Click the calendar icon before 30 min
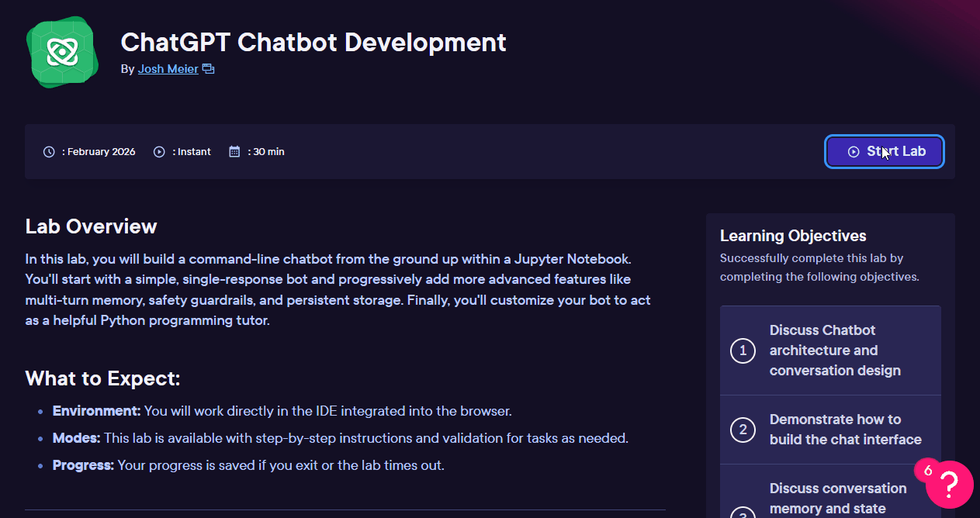The height and width of the screenshot is (518, 980). click(x=234, y=152)
